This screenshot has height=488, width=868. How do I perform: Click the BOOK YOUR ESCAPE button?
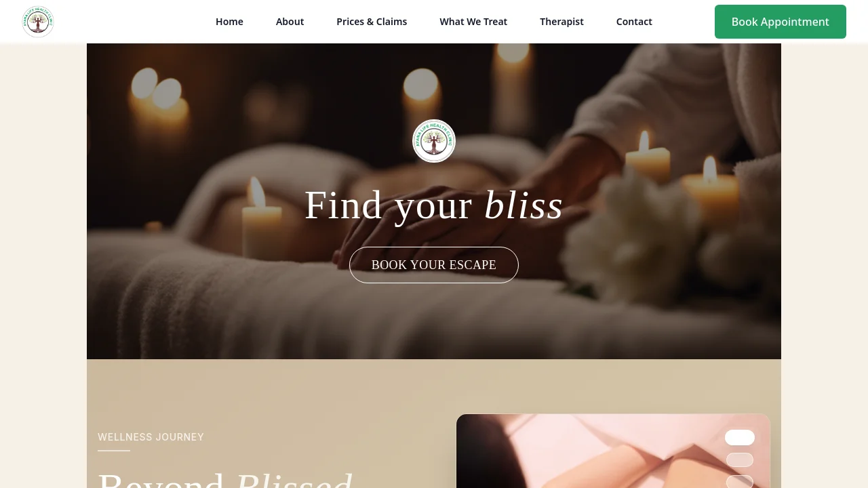[x=434, y=265]
